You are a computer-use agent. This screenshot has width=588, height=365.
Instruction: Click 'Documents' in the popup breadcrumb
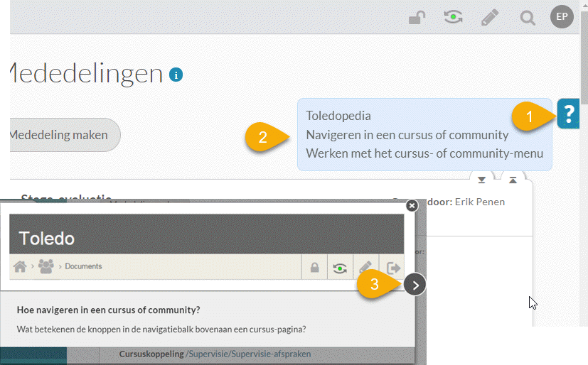click(x=83, y=266)
